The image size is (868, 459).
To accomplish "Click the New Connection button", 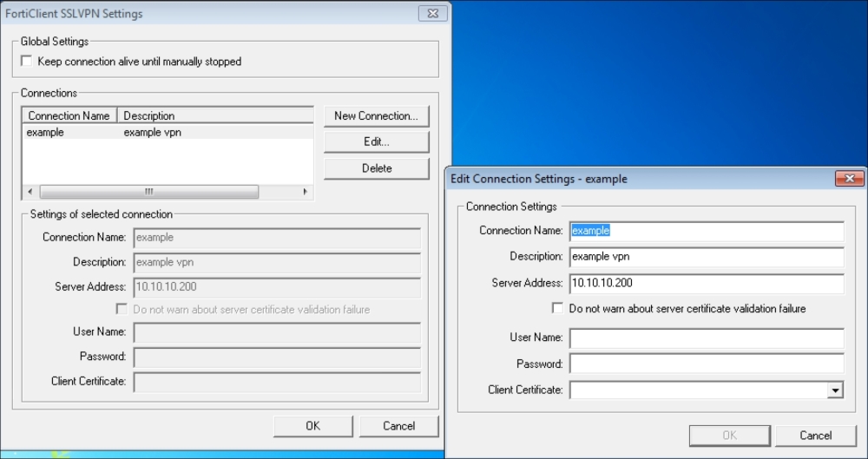I will click(x=376, y=115).
